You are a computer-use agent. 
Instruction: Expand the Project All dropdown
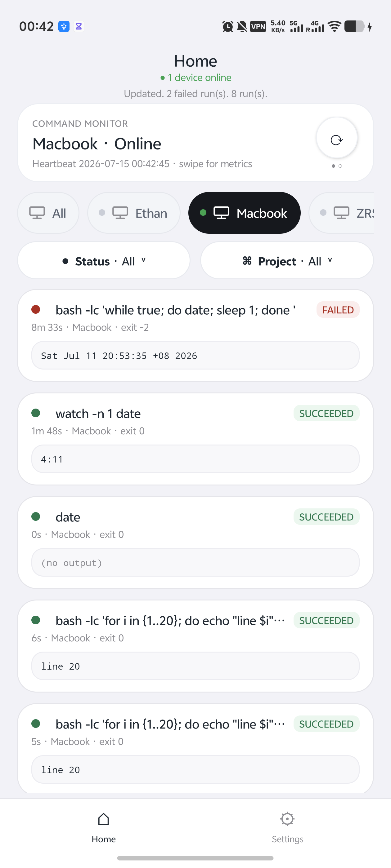pos(287,261)
